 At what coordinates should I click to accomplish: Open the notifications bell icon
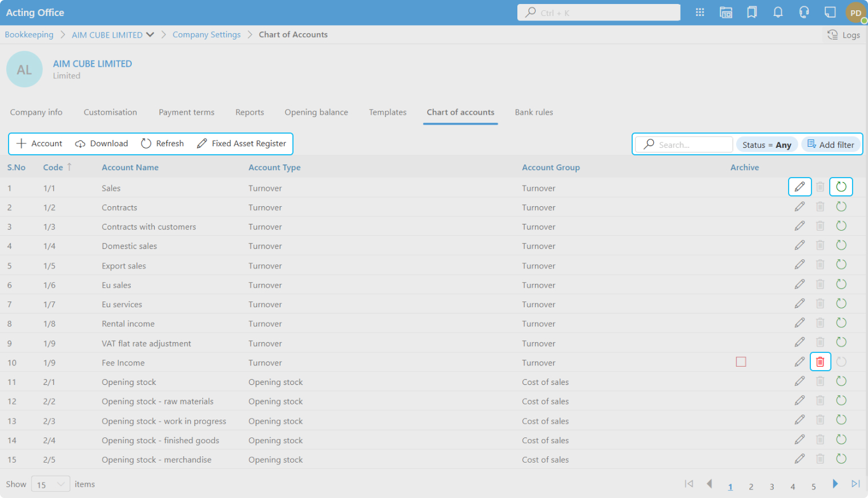pos(778,13)
